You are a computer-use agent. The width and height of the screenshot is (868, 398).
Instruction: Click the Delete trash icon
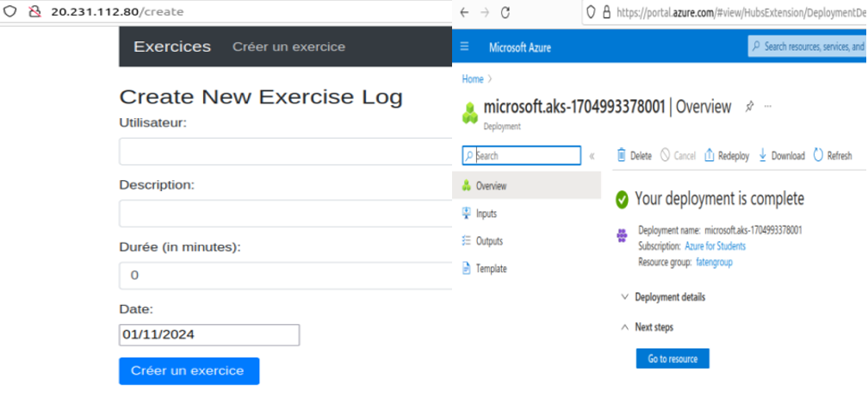(622, 156)
